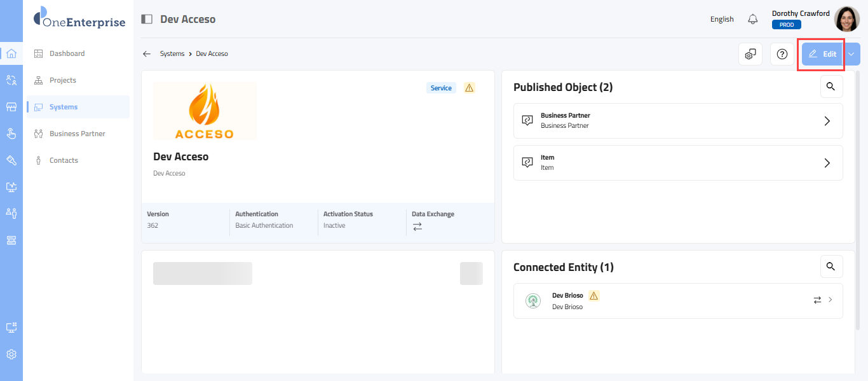Open Dorothy Crawford's profile avatar
The height and width of the screenshot is (381, 868).
tap(846, 19)
